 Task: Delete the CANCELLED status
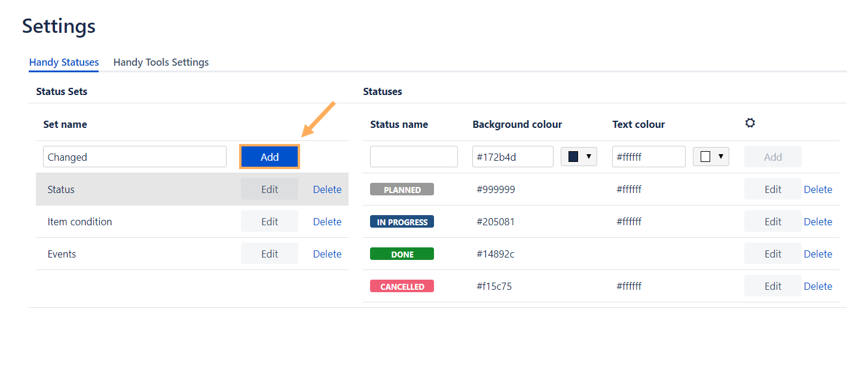tap(818, 286)
